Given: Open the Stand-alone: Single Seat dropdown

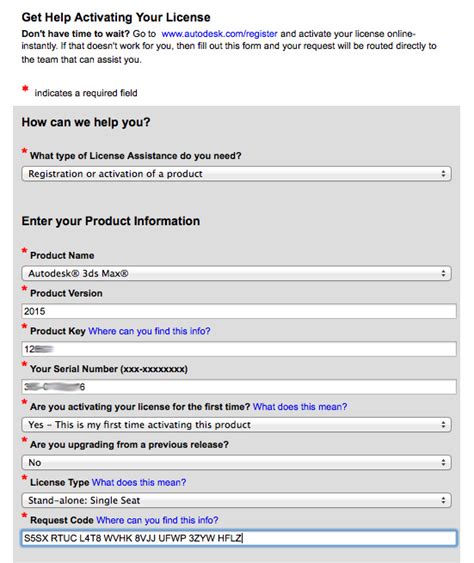Looking at the screenshot, I should pos(236,500).
